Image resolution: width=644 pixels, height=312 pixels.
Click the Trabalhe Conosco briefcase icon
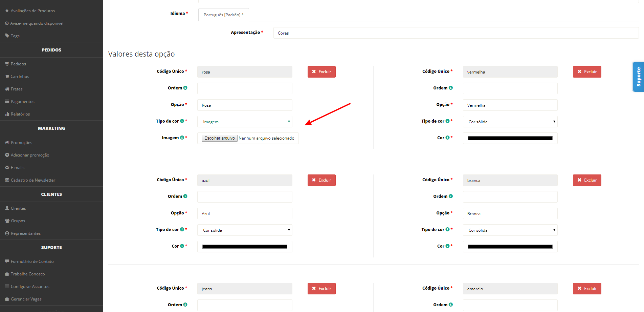click(x=7, y=274)
